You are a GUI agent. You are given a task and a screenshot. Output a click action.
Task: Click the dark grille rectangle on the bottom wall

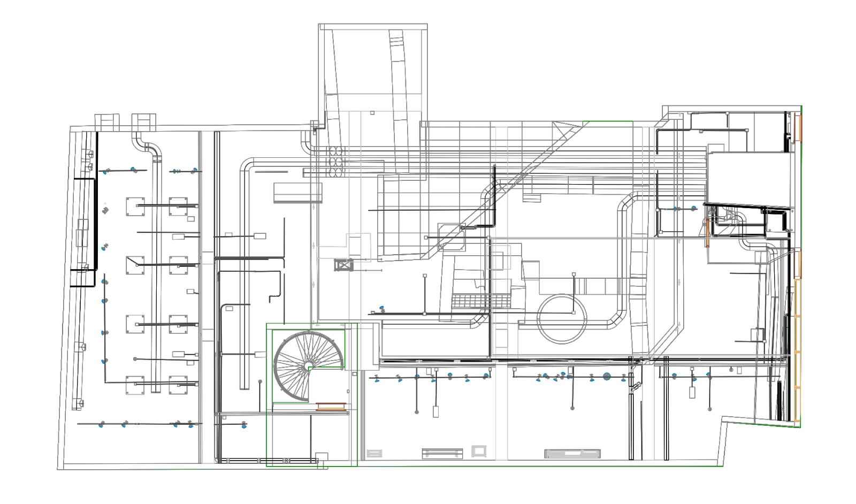(572, 454)
